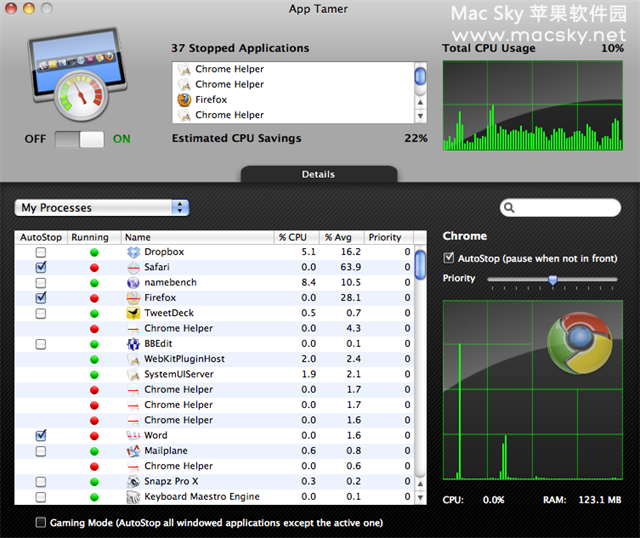The height and width of the screenshot is (538, 640).
Task: Enable AutoStop for BBEdit
Action: coord(41,344)
